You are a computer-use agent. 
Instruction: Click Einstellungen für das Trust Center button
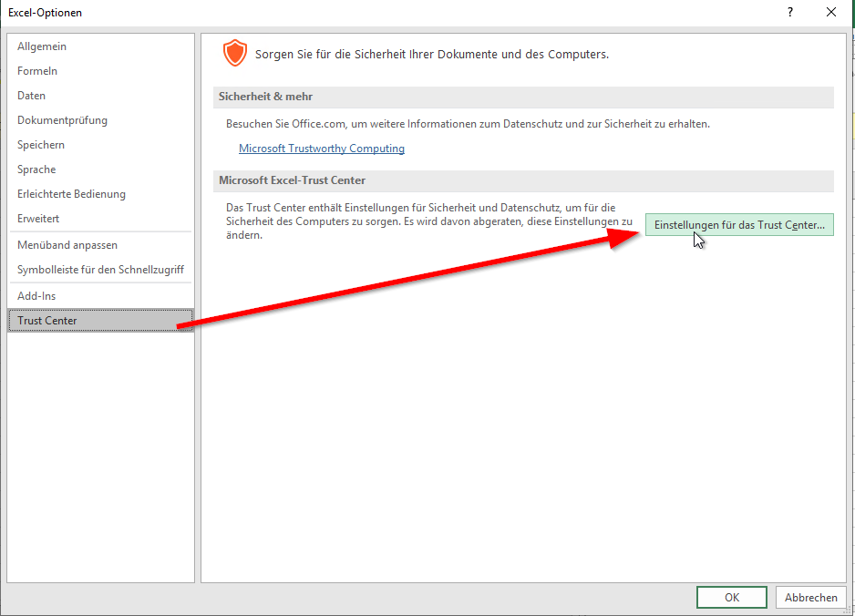pos(738,225)
